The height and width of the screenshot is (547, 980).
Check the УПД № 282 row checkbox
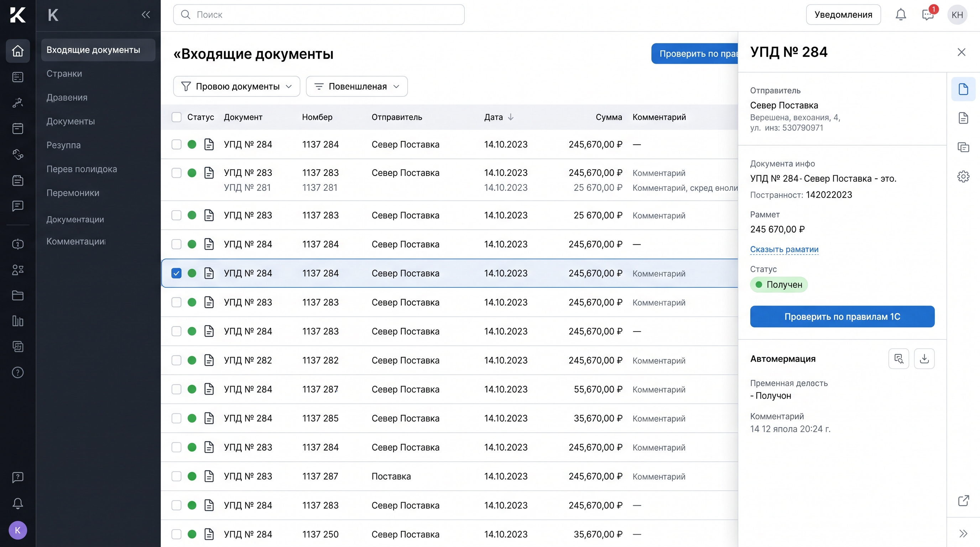pyautogui.click(x=177, y=360)
